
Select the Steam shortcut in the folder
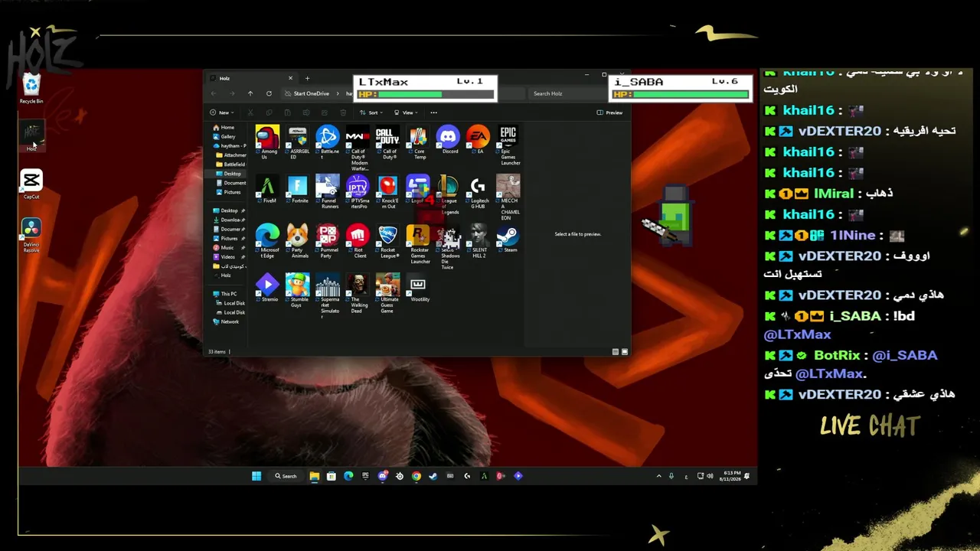[x=508, y=239]
